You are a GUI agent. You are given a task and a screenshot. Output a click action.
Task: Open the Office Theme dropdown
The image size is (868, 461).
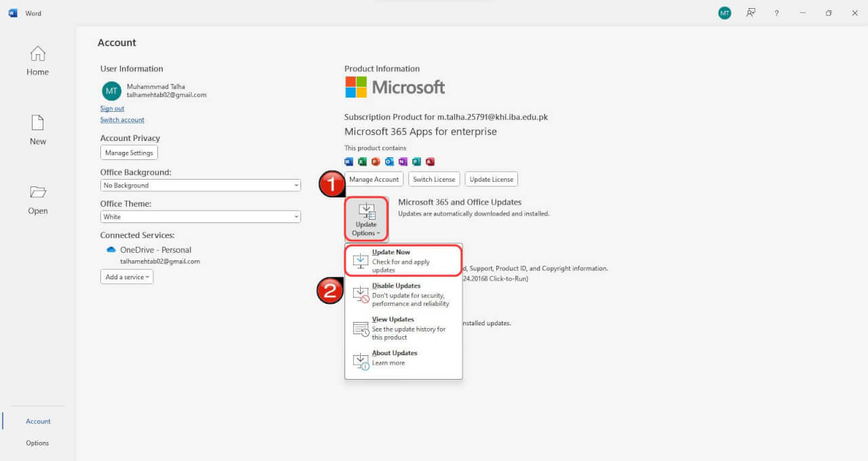click(200, 216)
